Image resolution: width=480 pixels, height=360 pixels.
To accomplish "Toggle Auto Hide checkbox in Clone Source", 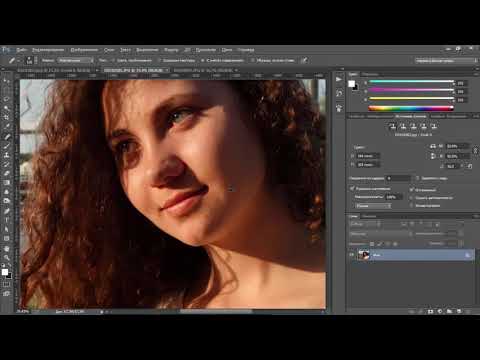I will (412, 198).
